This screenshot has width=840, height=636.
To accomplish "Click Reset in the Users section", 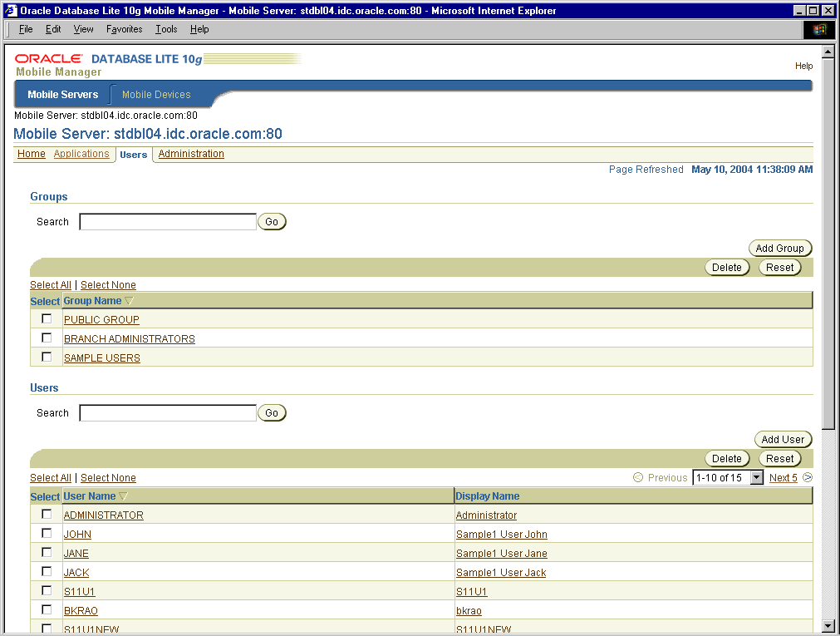I will [780, 458].
